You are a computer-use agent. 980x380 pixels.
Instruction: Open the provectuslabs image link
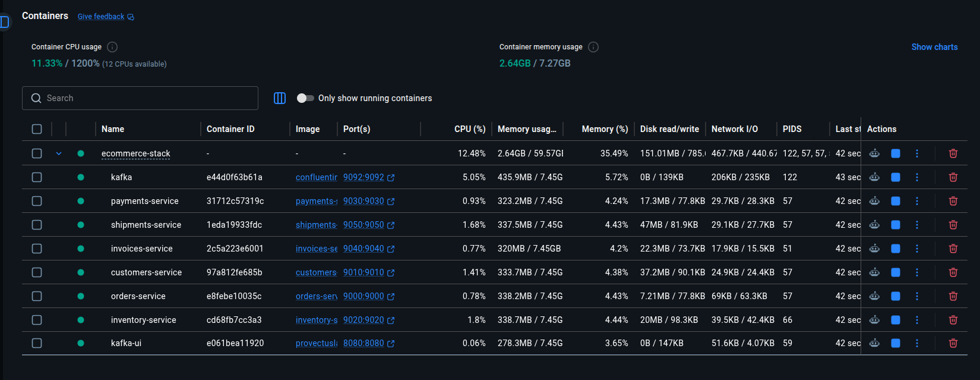point(317,343)
